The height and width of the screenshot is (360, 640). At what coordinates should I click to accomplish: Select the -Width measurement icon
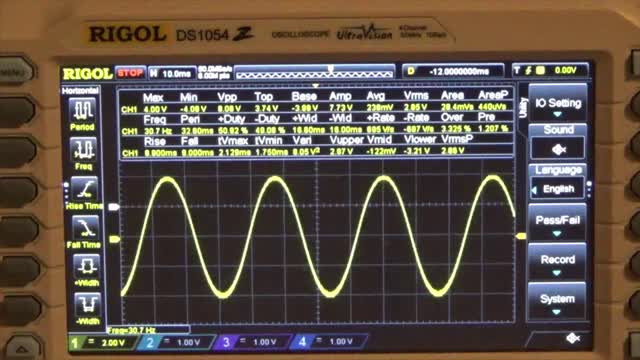coord(87,309)
